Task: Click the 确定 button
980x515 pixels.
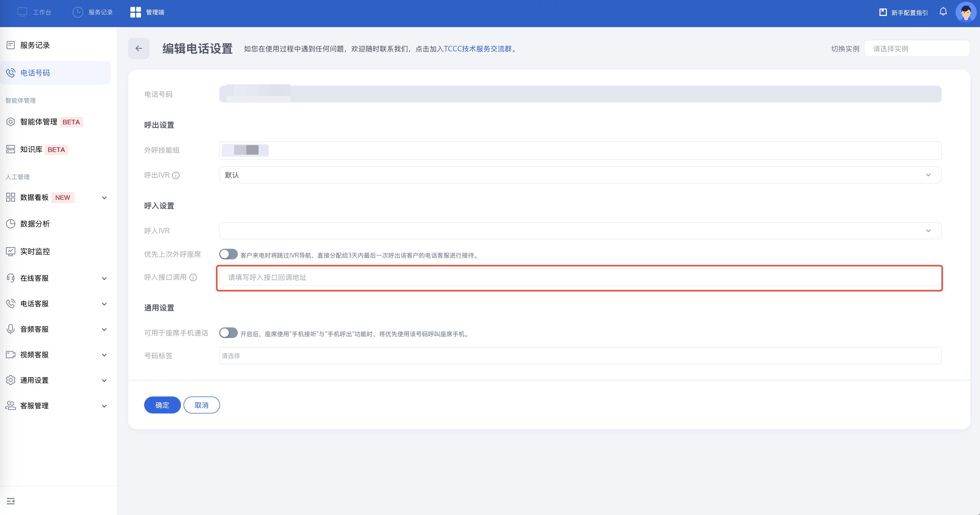Action: point(162,405)
